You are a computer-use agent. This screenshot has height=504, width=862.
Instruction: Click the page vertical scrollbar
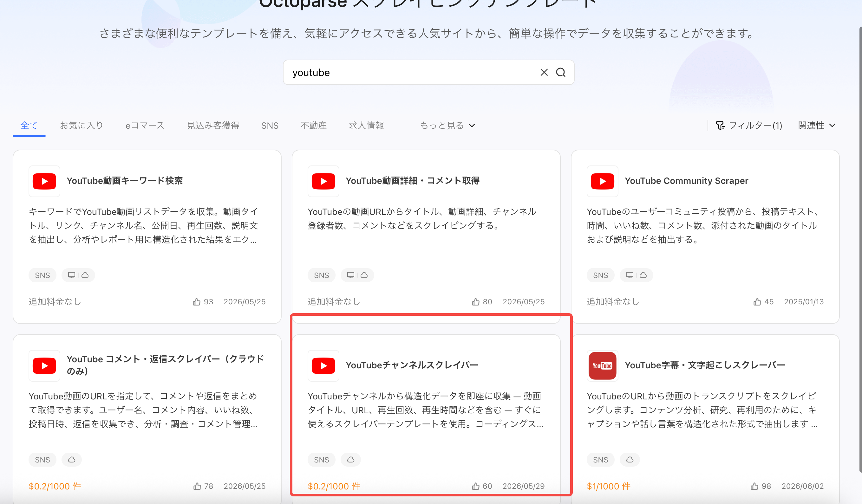[860, 249]
